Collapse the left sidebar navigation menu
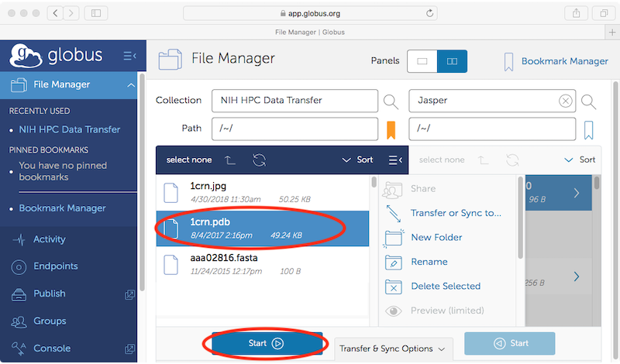This screenshot has height=364, width=620. pyautogui.click(x=129, y=56)
